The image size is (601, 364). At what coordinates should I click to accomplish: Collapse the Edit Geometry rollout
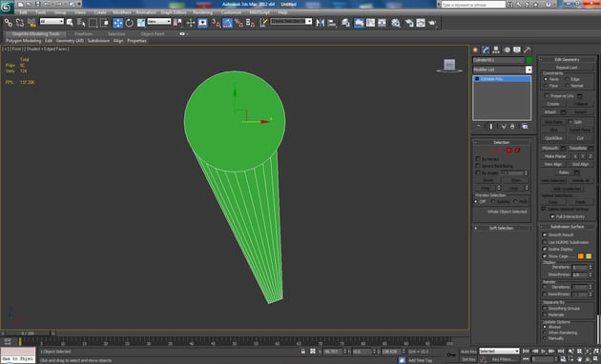[567, 59]
